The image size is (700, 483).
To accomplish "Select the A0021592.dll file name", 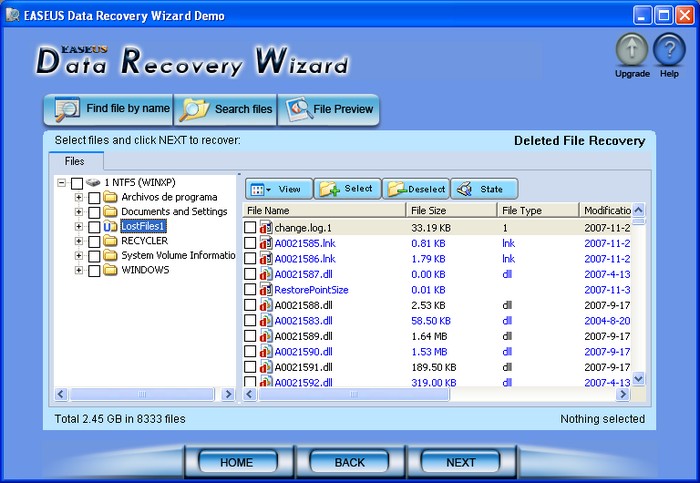I will [x=303, y=383].
